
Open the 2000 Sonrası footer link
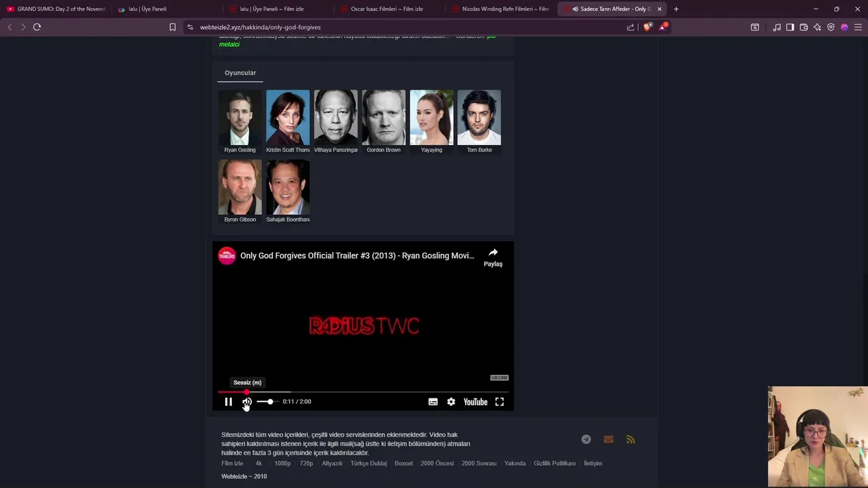(x=479, y=464)
